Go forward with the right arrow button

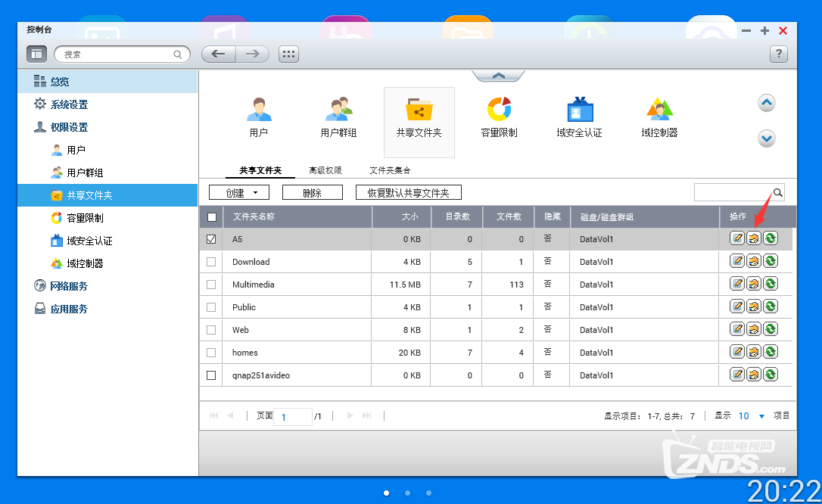tap(253, 54)
